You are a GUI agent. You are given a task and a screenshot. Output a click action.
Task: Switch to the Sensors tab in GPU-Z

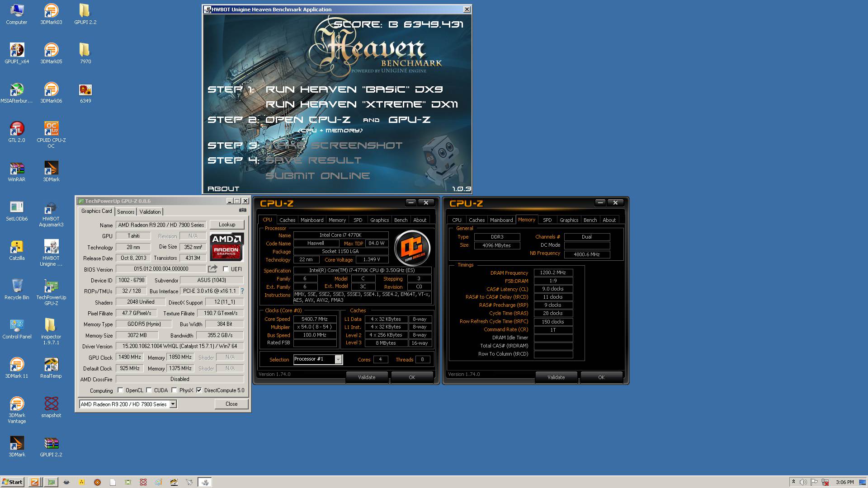(x=126, y=212)
